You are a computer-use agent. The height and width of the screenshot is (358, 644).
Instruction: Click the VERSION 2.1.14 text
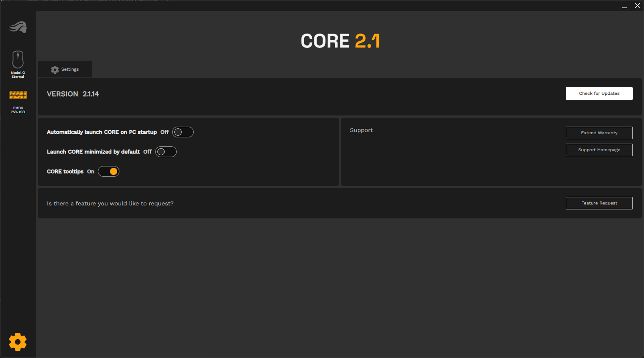click(73, 94)
